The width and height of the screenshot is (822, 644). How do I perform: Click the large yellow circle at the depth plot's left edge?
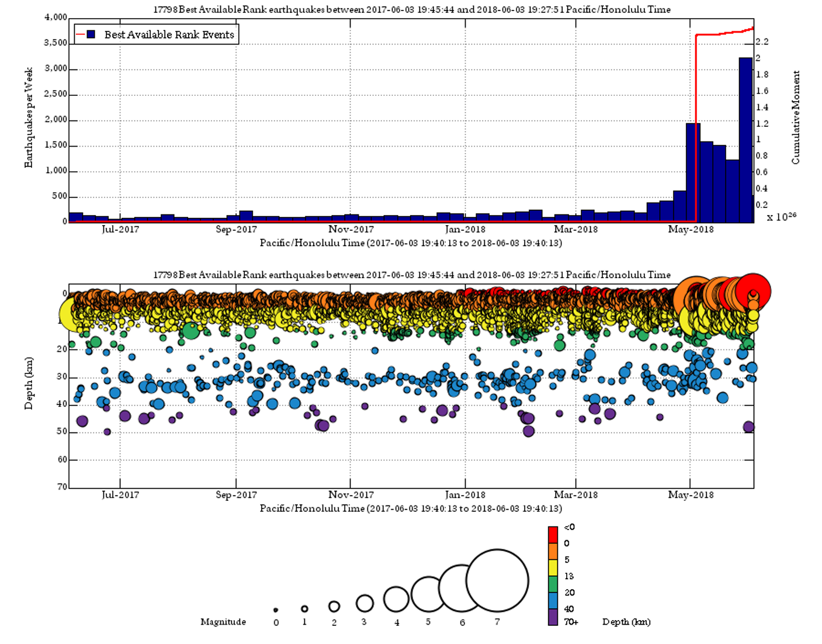click(x=70, y=314)
